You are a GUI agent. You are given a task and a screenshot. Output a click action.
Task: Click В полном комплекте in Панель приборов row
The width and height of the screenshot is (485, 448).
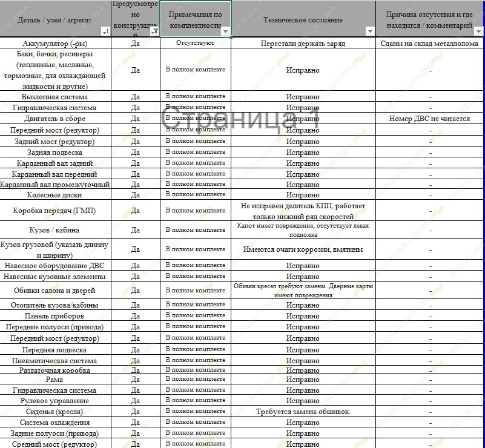[x=196, y=315]
